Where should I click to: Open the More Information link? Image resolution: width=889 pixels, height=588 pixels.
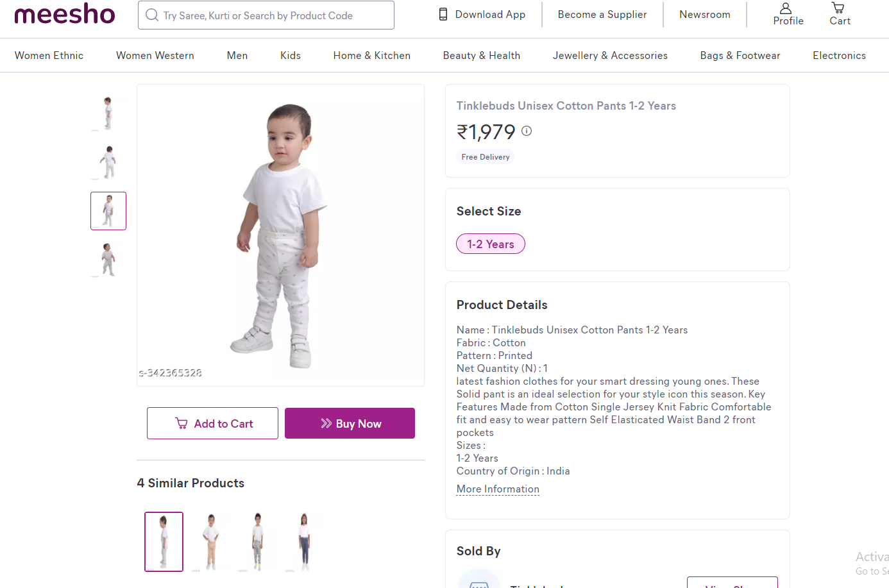pyautogui.click(x=498, y=489)
